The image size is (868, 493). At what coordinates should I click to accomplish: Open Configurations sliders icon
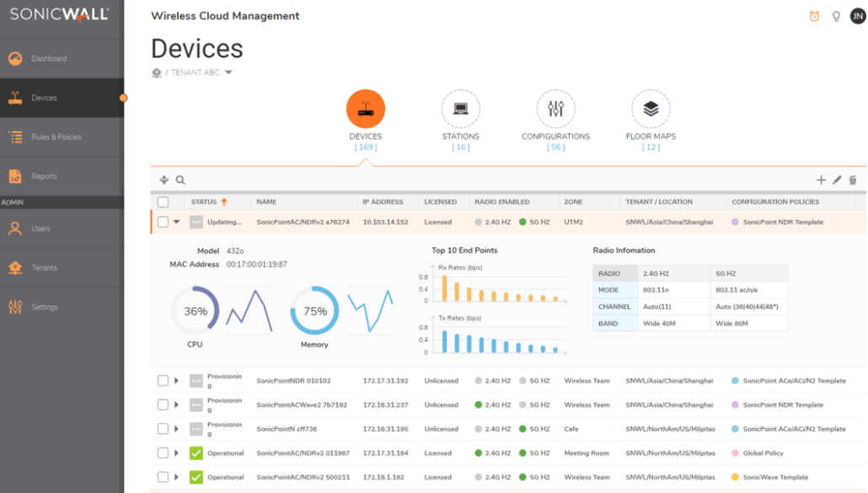pos(556,109)
